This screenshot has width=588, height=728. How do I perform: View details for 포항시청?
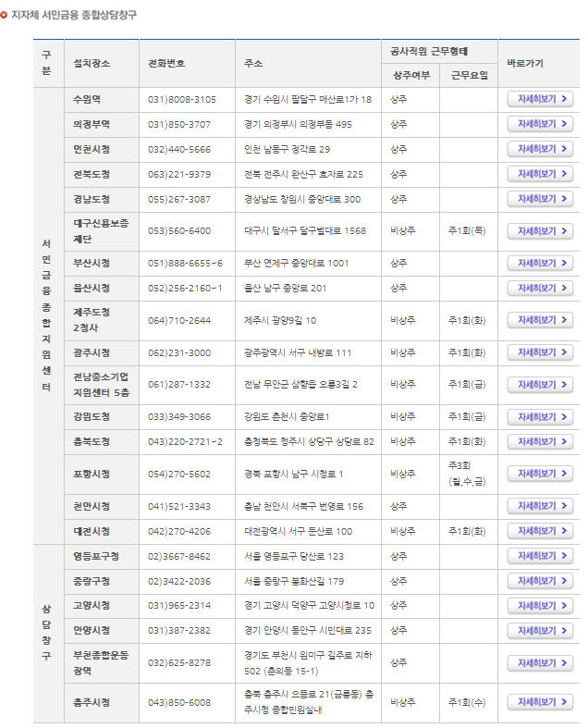540,474
